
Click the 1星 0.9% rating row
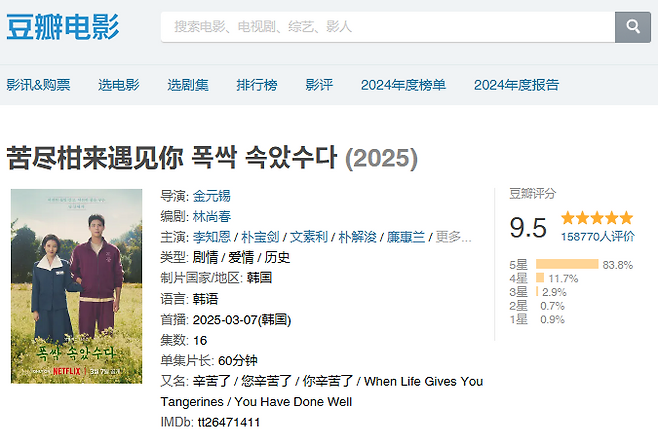coord(537,319)
